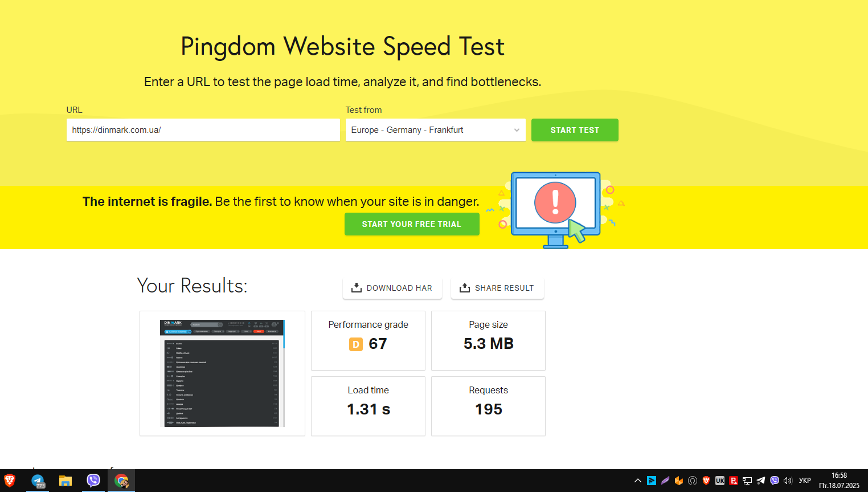Click the Viber tray icon
The image size is (868, 492).
click(775, 481)
